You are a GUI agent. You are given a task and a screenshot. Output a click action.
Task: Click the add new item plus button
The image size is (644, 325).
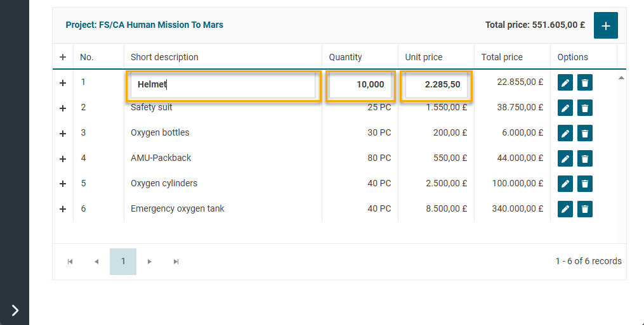pyautogui.click(x=605, y=25)
